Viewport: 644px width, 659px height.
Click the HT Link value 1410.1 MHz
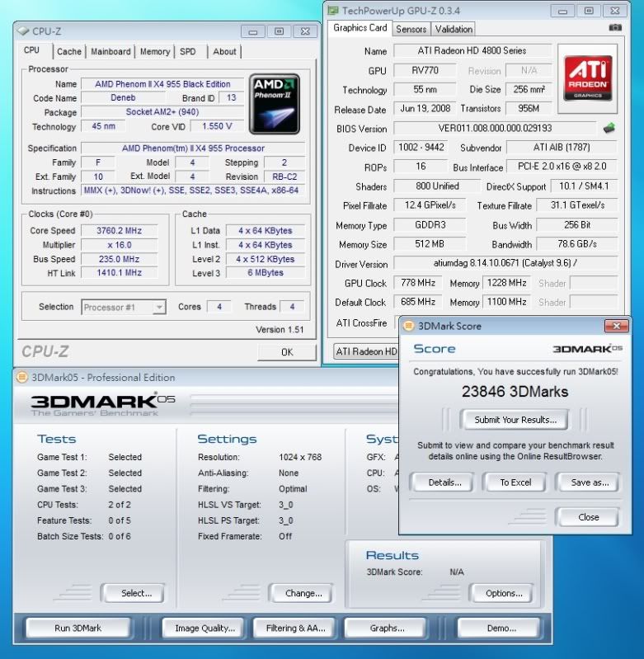[119, 273]
